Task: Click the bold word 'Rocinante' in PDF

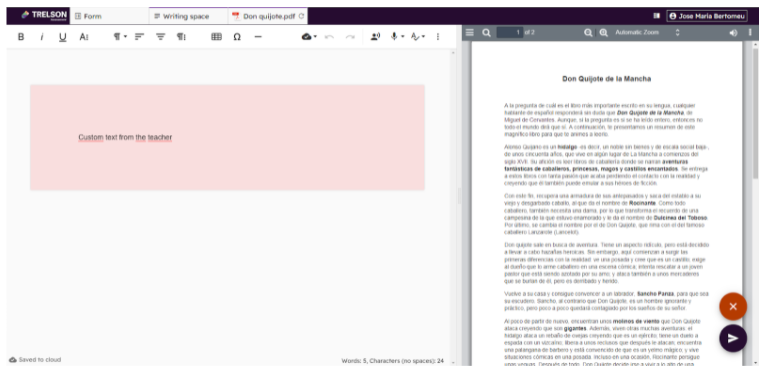Action: (642, 203)
